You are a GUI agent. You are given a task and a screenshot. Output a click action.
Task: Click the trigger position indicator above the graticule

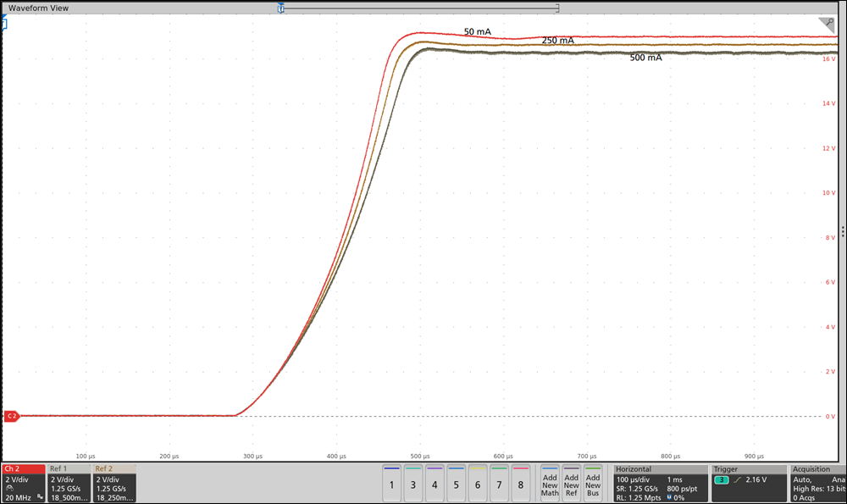pyautogui.click(x=280, y=8)
